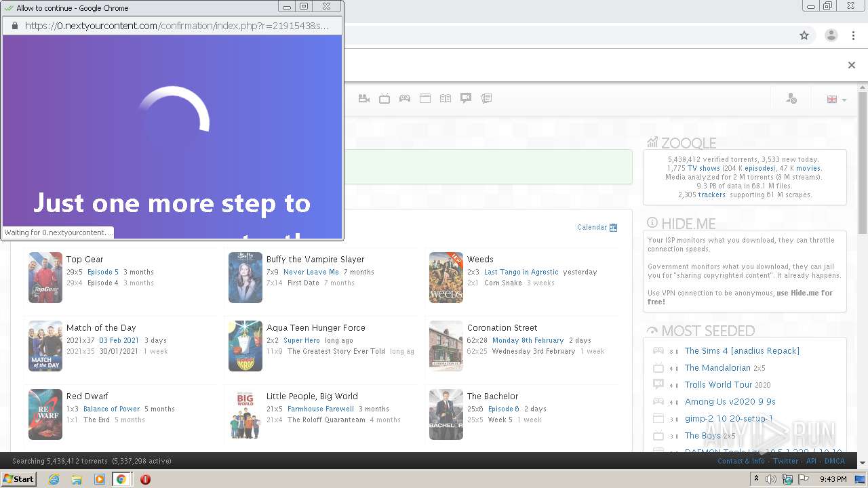Open Match of the Day poster
868x488 pixels.
[45, 346]
